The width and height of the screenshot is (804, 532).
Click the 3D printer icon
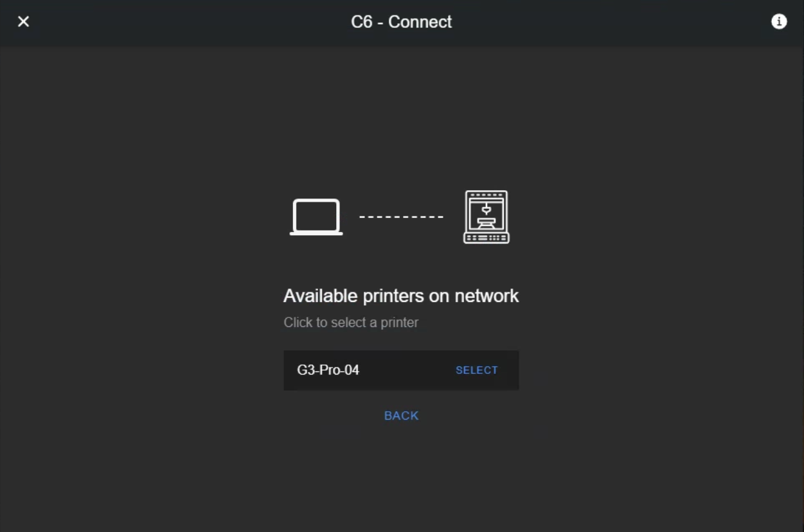487,217
